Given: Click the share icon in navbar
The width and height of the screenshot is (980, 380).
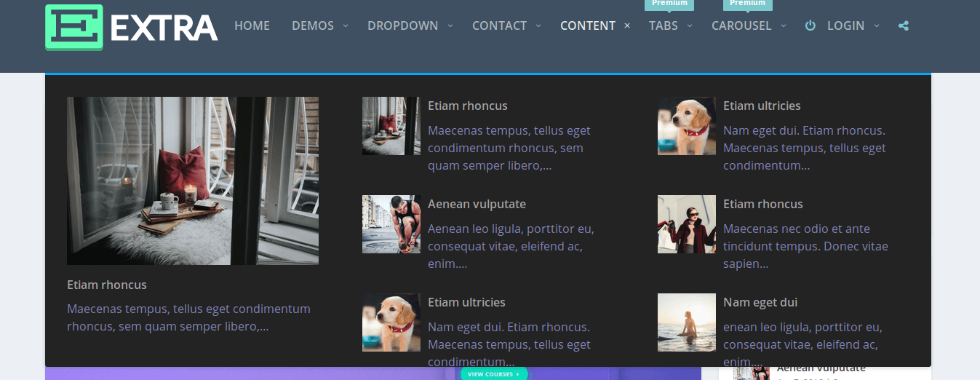Looking at the screenshot, I should (904, 26).
